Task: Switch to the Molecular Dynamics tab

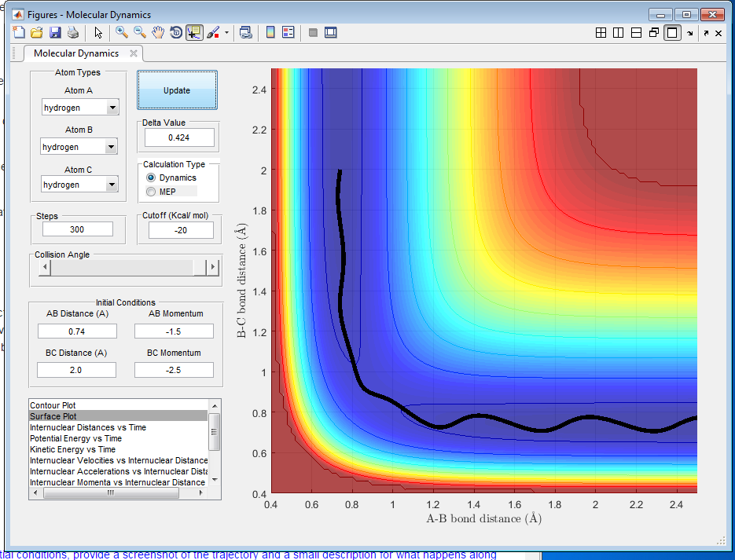Action: pos(76,53)
